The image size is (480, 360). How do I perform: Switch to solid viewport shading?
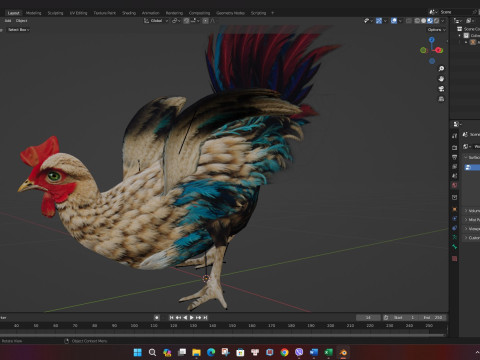coord(424,21)
